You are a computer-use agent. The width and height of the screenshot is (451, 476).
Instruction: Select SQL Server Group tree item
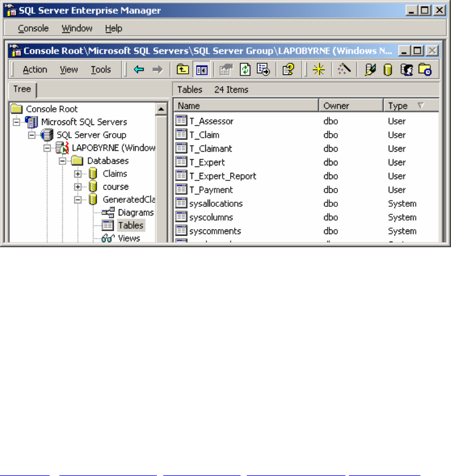(x=92, y=135)
